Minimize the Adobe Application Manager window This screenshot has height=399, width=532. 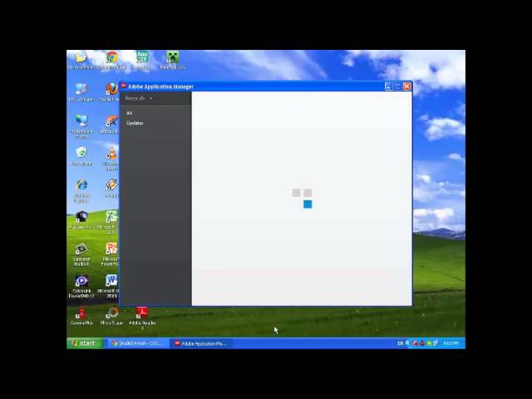point(388,86)
